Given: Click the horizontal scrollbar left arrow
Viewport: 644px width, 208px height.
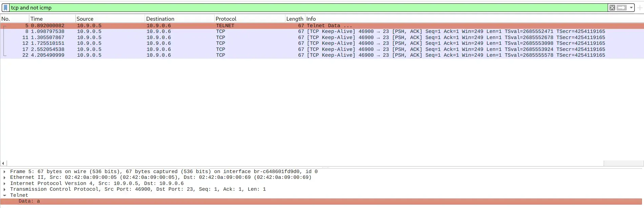Looking at the screenshot, I should [3, 163].
